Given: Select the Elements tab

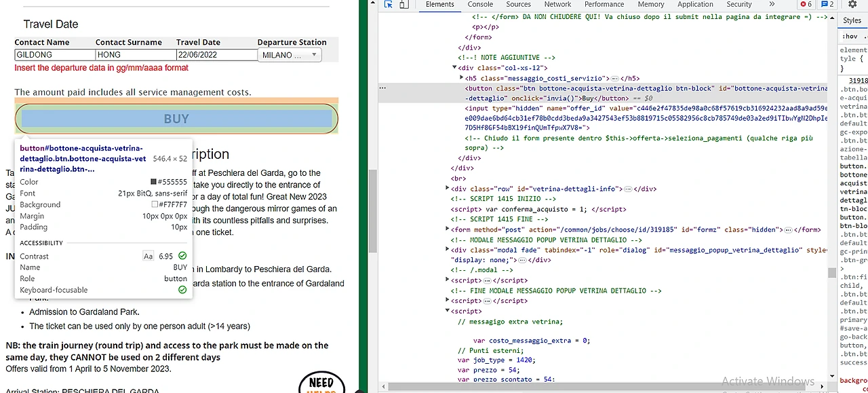Looking at the screenshot, I should point(439,4).
